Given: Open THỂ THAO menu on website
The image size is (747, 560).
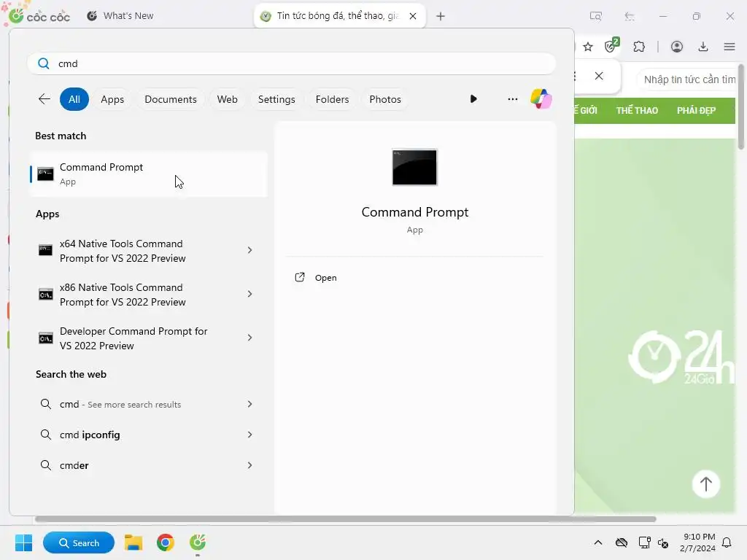Looking at the screenshot, I should click(x=637, y=111).
